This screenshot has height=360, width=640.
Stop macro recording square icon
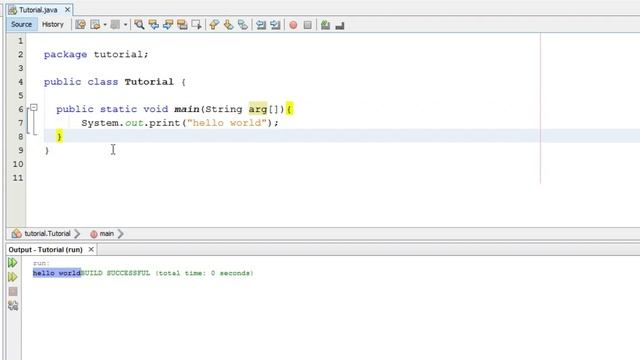(x=307, y=25)
